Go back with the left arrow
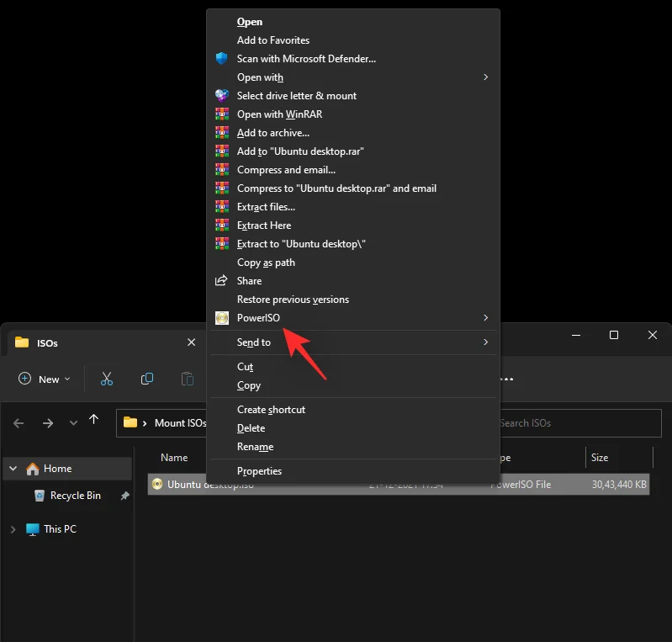 [x=19, y=423]
